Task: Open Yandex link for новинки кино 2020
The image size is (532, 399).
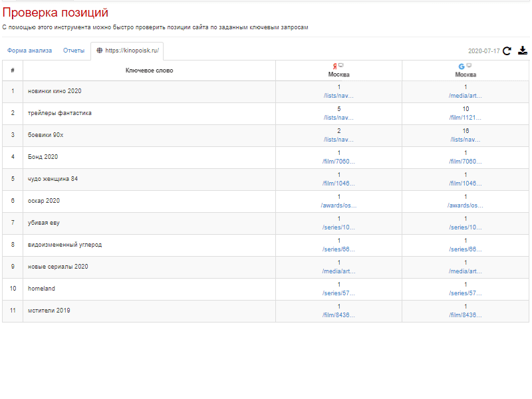Action: click(x=338, y=96)
